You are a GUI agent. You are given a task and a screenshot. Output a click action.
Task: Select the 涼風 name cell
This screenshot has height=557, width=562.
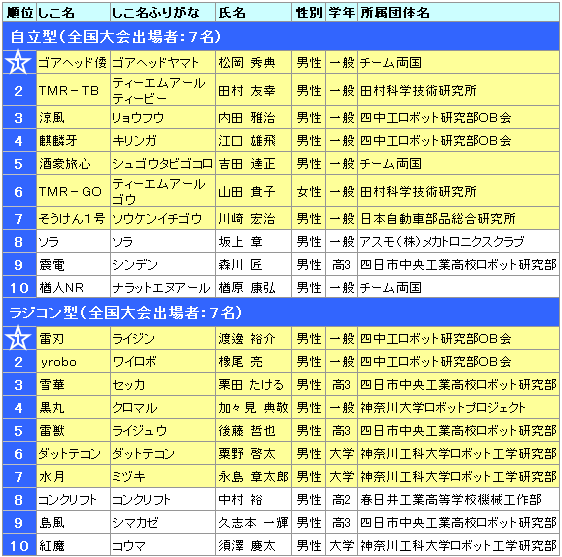[x=73, y=118]
